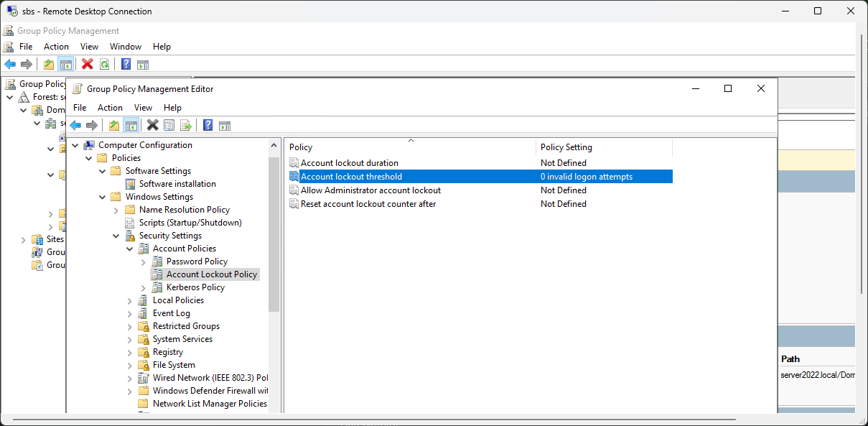Open Help via the Editor toolbar question mark
Screen dimensions: 868x426
207,125
